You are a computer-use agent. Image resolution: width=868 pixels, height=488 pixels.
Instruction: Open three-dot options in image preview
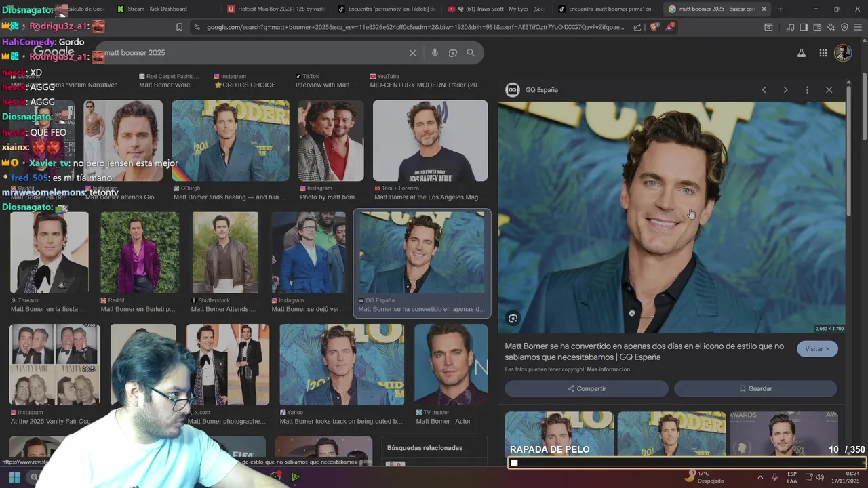click(807, 90)
